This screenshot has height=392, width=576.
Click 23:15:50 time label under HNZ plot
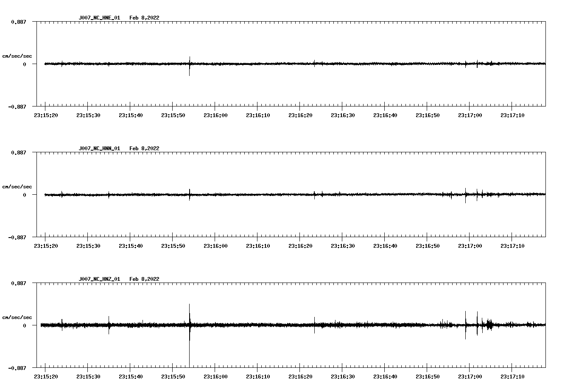pos(173,377)
